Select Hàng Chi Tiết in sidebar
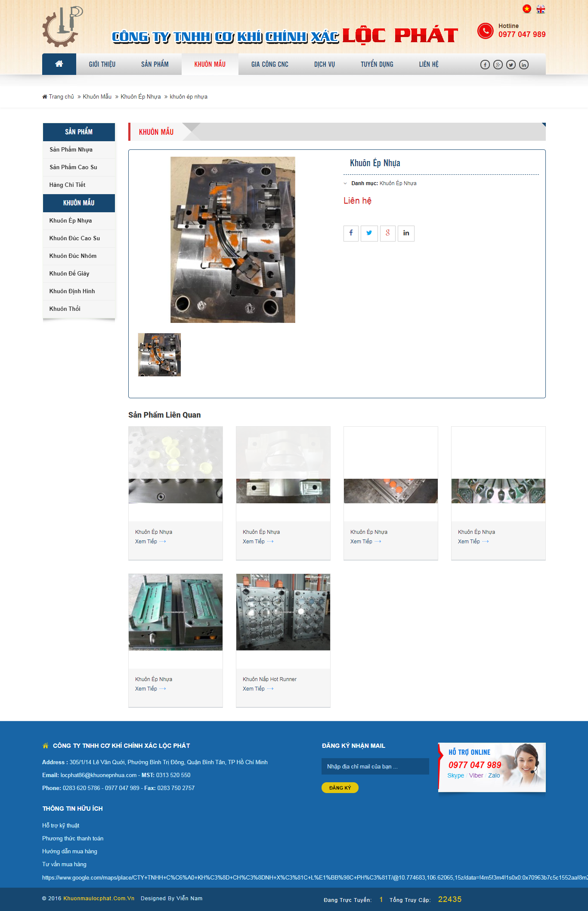Screen dimensions: 588x911 pyautogui.click(x=79, y=185)
